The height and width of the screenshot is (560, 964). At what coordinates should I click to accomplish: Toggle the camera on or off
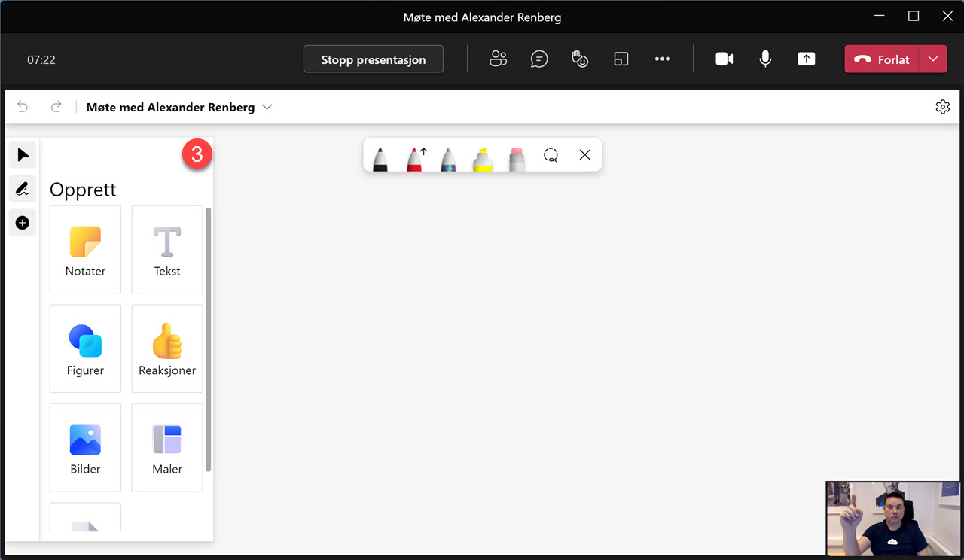click(x=724, y=59)
